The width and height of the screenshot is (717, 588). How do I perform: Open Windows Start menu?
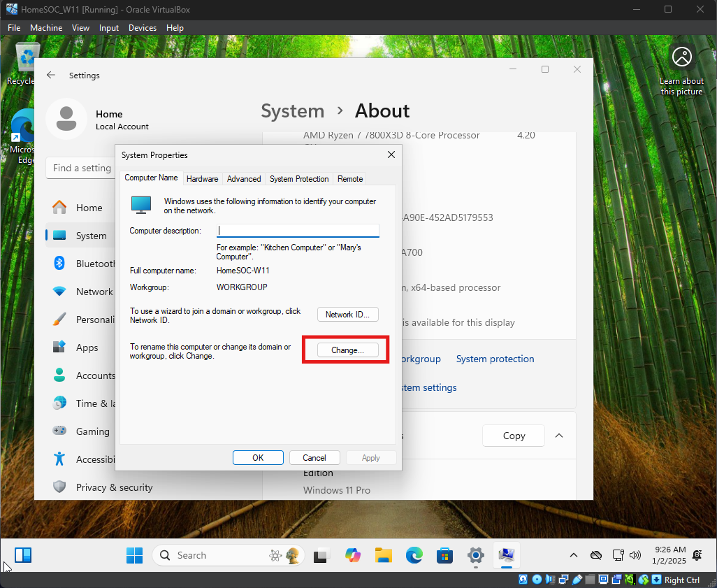click(134, 556)
